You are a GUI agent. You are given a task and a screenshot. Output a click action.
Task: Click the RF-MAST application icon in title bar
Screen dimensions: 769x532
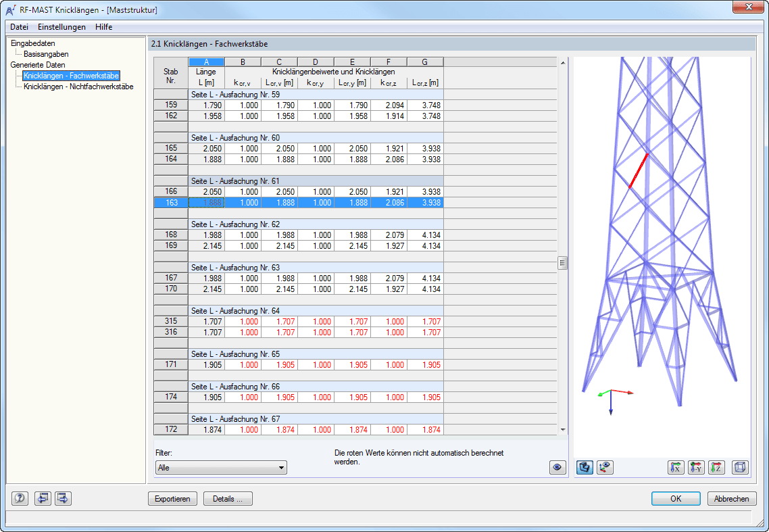tap(10, 10)
